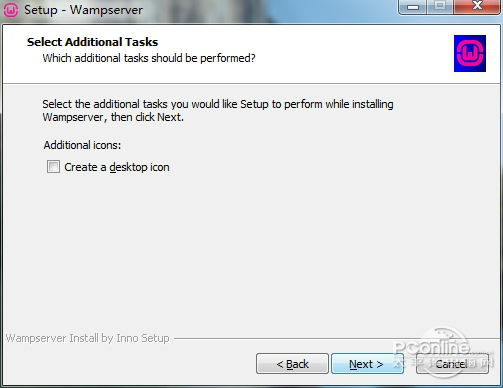Click the 'Create a desktop icon' label text

point(117,167)
